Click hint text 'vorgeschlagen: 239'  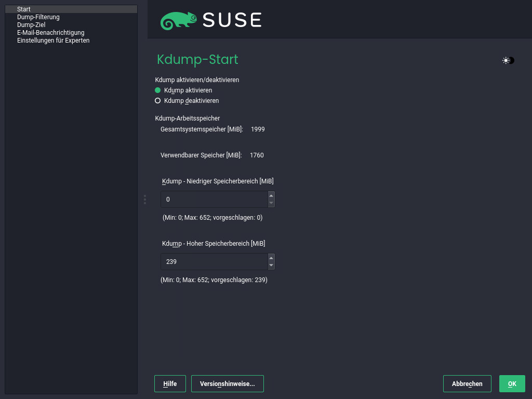(237, 280)
